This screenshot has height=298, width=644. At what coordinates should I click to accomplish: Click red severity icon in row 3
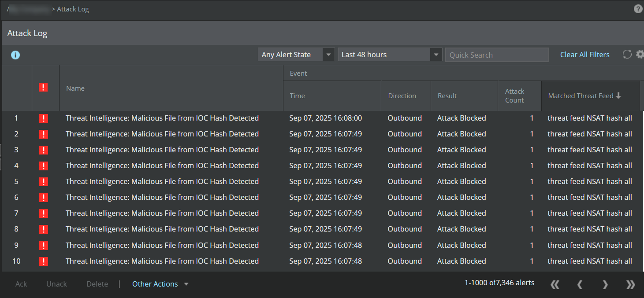[x=43, y=150]
